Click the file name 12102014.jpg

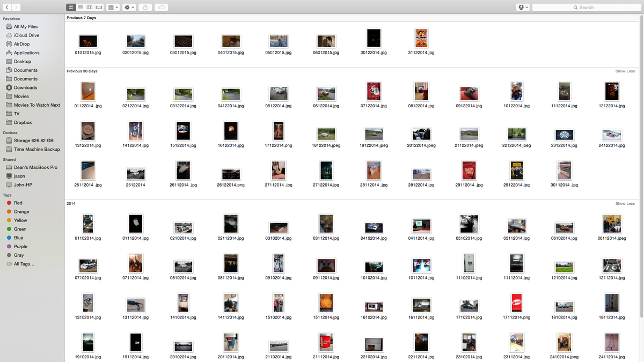click(564, 278)
